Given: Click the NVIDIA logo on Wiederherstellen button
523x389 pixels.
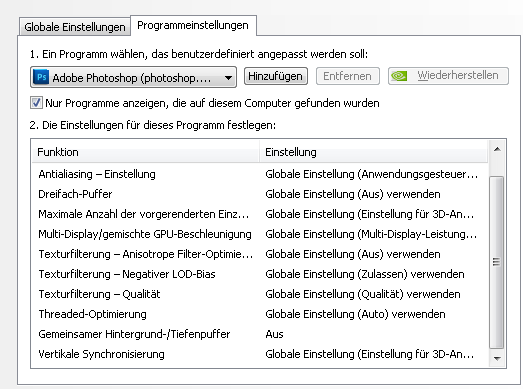Looking at the screenshot, I should 399,76.
